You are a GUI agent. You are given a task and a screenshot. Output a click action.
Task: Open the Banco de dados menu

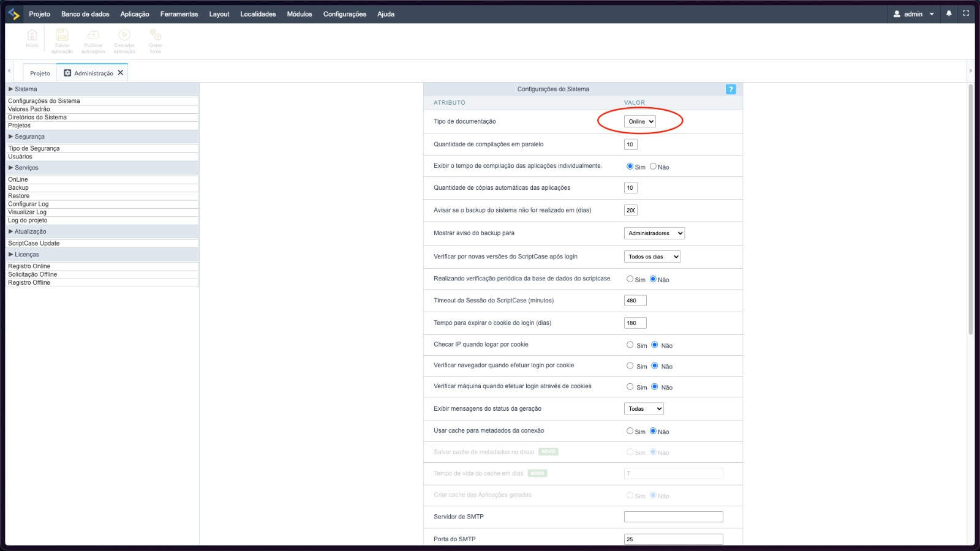click(85, 14)
